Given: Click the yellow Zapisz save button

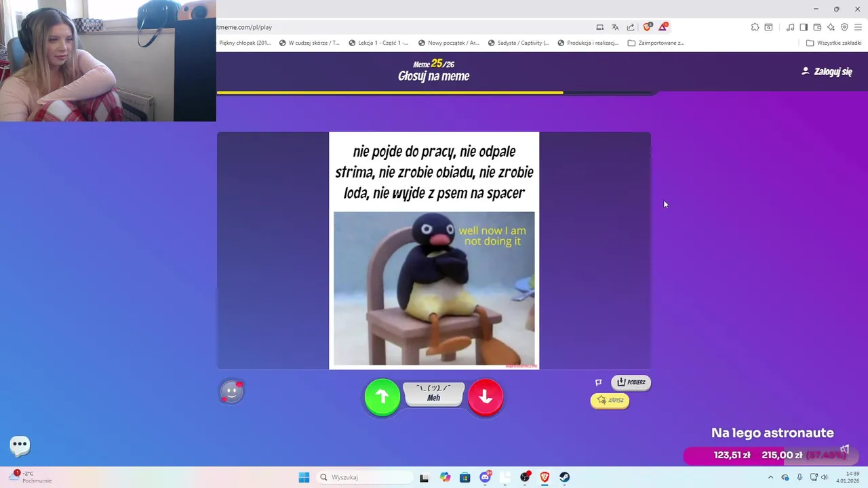Looking at the screenshot, I should [610, 401].
